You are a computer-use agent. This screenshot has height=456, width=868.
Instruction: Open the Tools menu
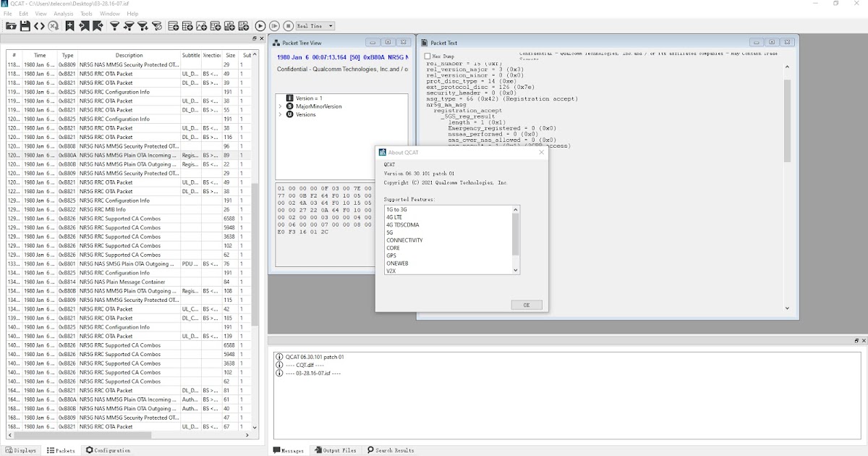click(x=87, y=14)
